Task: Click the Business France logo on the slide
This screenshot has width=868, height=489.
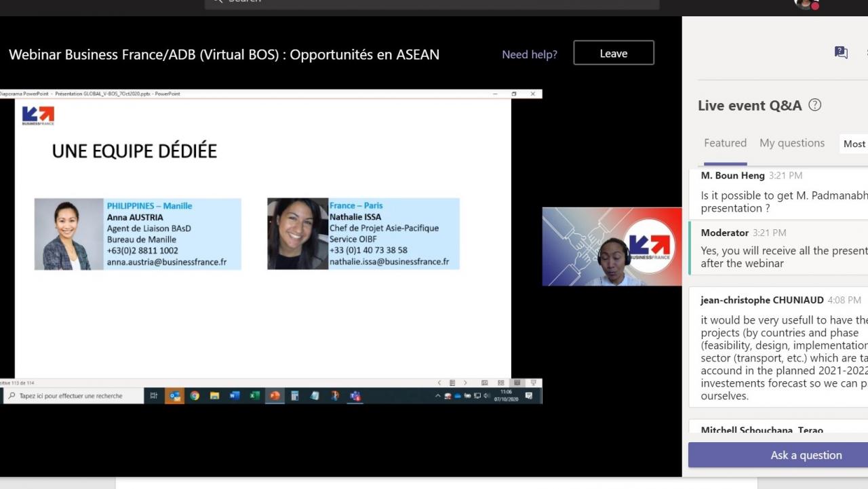Action: coord(38,115)
